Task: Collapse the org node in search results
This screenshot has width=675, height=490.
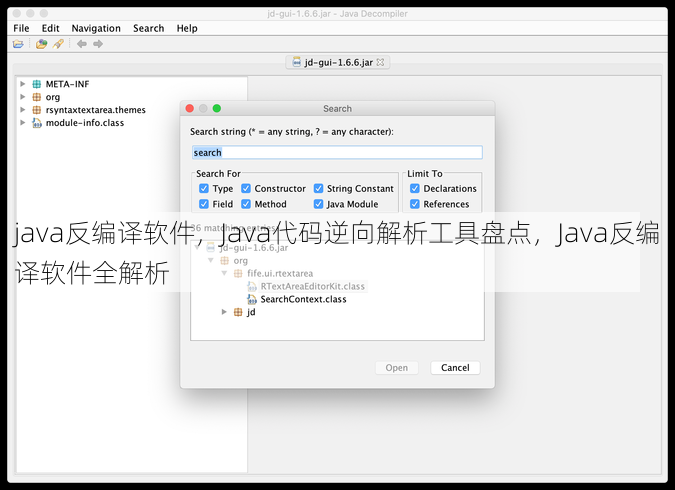Action: click(211, 260)
